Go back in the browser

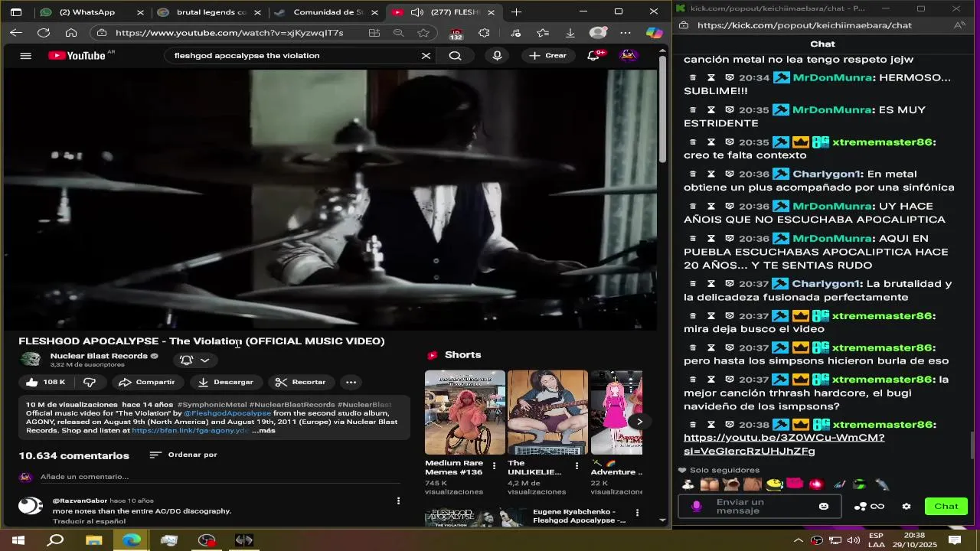[x=16, y=33]
